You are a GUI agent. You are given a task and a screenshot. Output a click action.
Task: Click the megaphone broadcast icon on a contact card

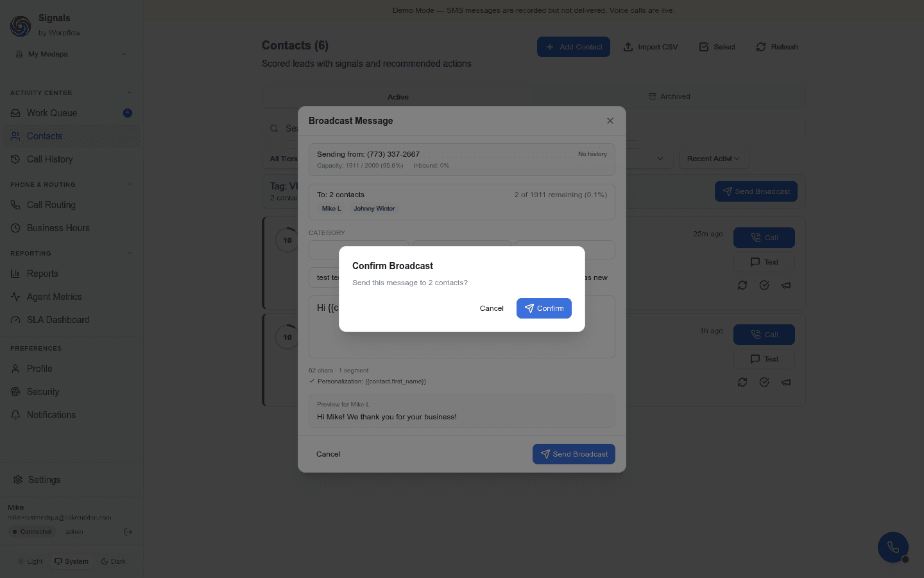click(786, 285)
